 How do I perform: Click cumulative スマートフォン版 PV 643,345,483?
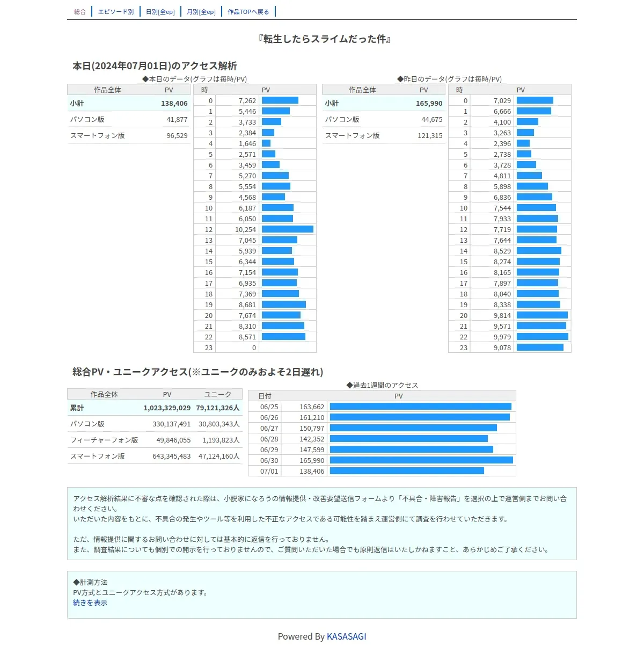(x=172, y=456)
